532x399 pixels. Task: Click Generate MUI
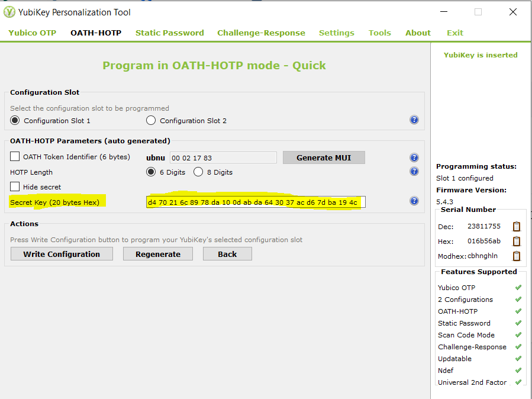[324, 157]
